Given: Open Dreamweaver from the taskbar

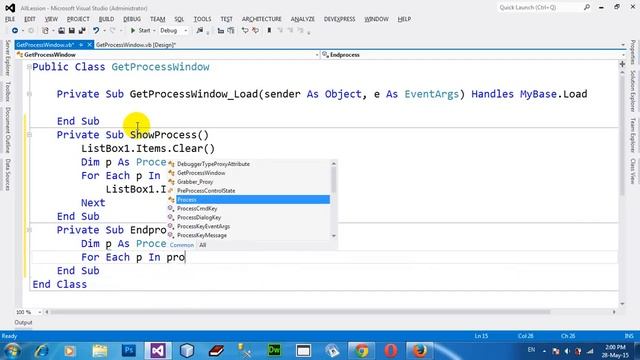Looking at the screenshot, I should pos(274,351).
